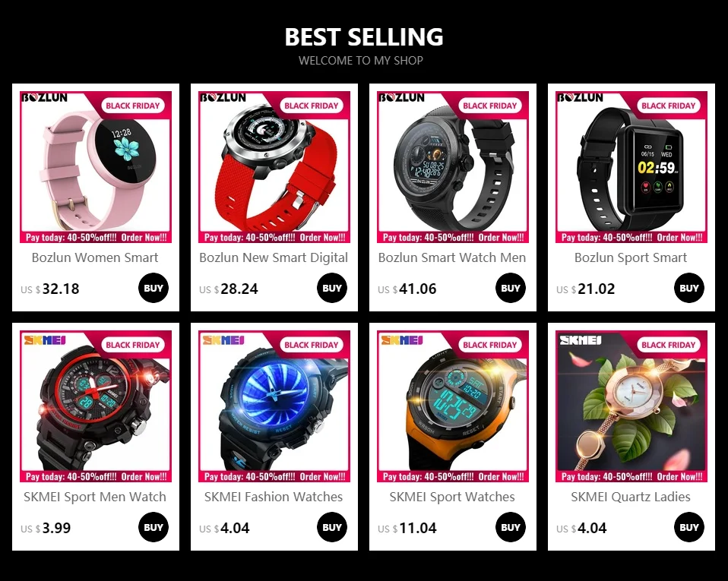The height and width of the screenshot is (581, 728).
Task: Click BUY button for SKMEI Fashion Watches
Action: (x=332, y=527)
